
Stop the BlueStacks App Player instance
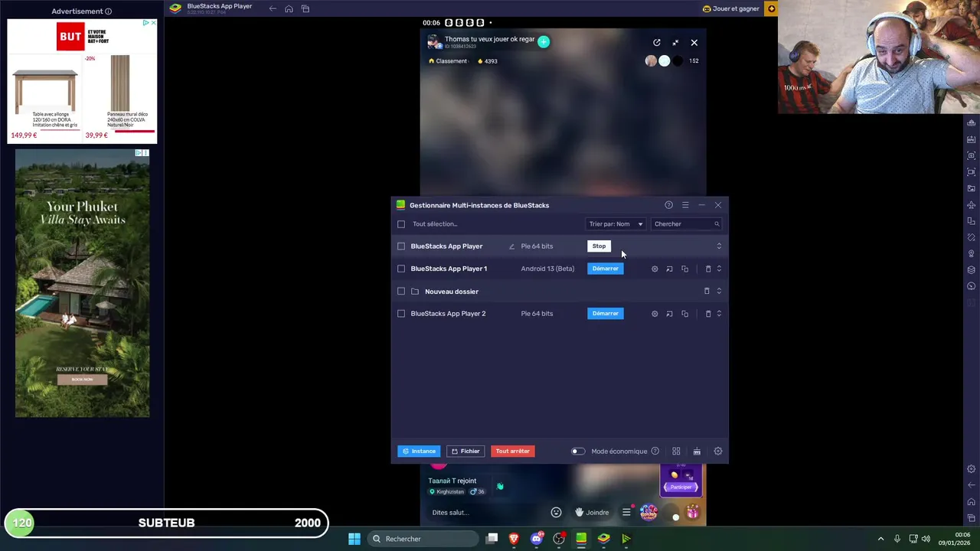[599, 246]
